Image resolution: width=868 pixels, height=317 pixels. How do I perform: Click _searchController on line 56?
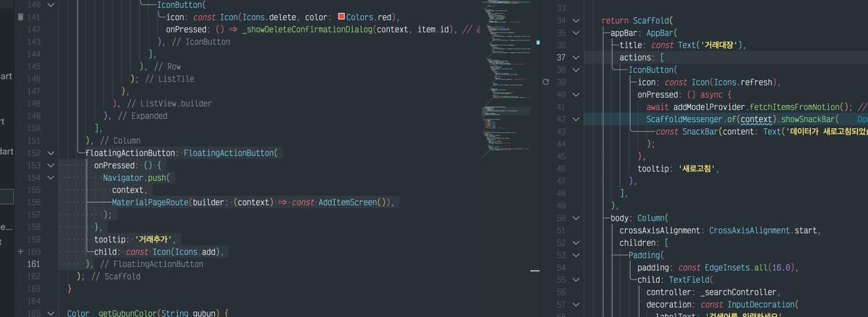[x=739, y=292]
